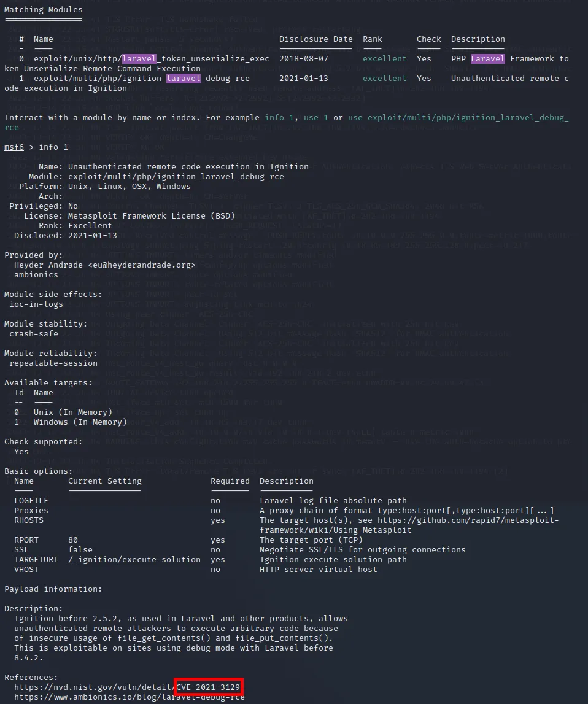
Task: Select "Laravel log file absolute path" description
Action: (333, 501)
